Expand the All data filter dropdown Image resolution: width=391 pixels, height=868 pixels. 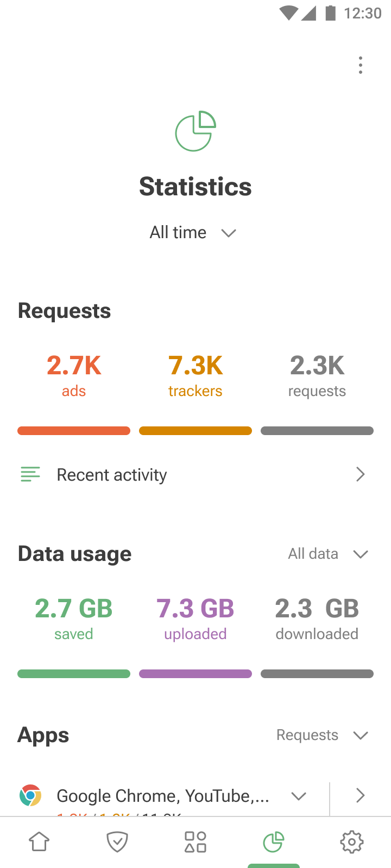tap(328, 554)
